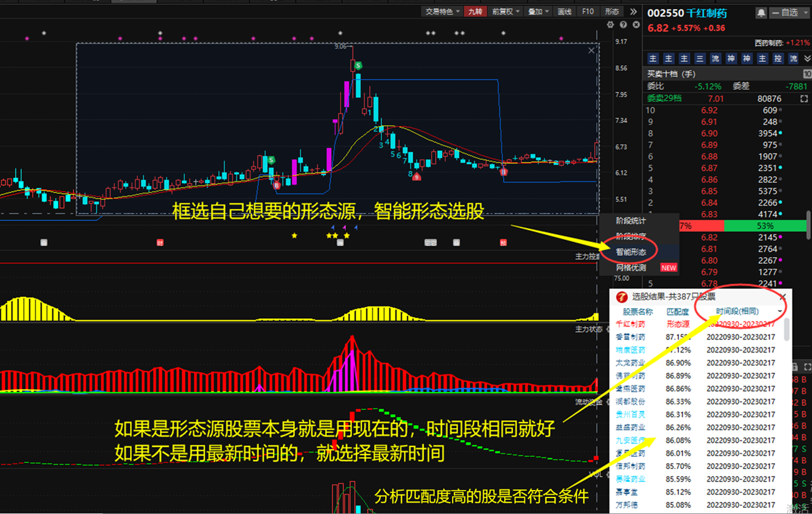Open chart settings gear icon
The height and width of the screenshot is (514, 812).
tap(610, 25)
